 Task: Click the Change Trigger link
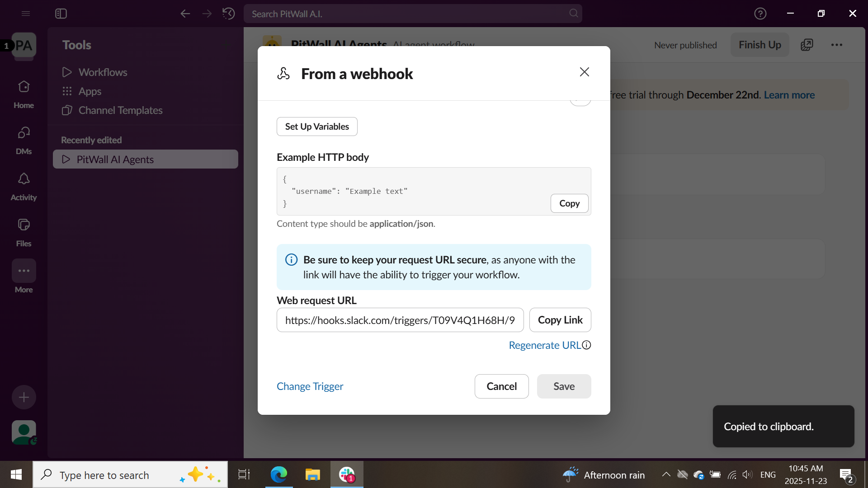click(x=310, y=386)
